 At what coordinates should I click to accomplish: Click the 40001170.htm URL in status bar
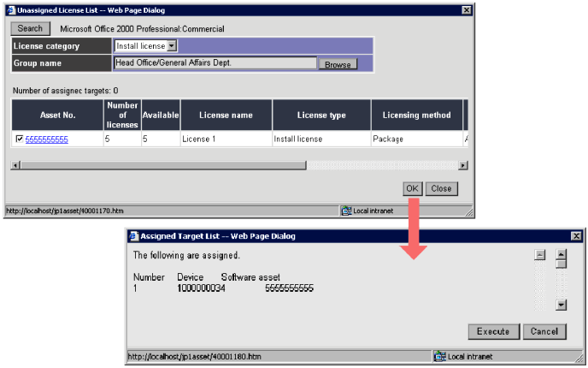click(x=65, y=211)
